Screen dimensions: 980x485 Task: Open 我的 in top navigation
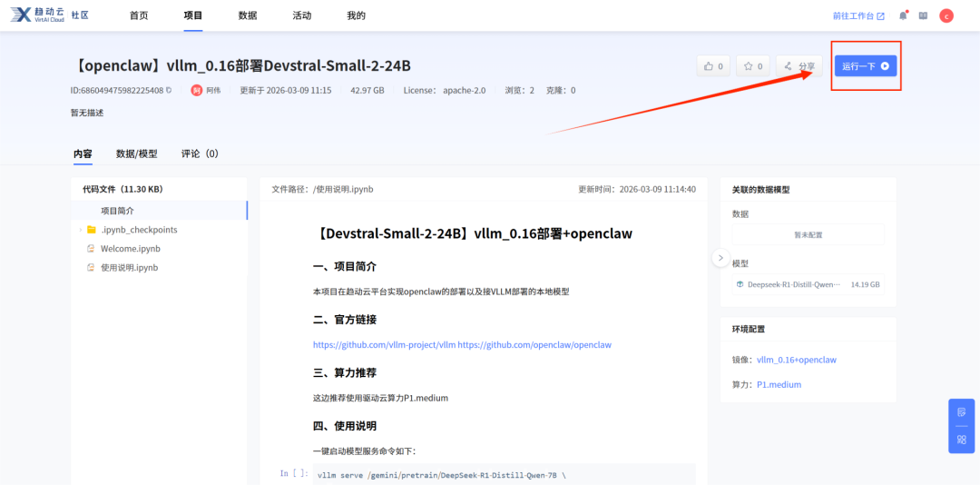point(357,15)
